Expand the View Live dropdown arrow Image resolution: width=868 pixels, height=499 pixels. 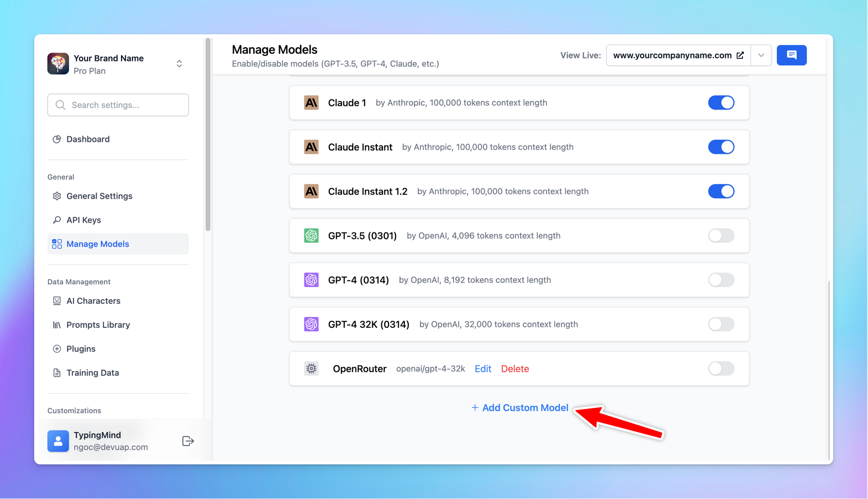coord(761,55)
